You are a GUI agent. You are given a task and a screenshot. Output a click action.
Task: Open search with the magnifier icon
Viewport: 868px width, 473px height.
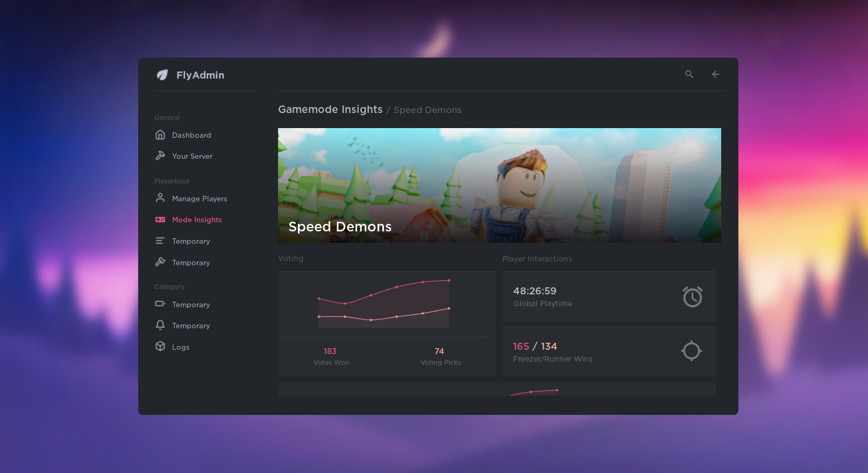coord(689,74)
